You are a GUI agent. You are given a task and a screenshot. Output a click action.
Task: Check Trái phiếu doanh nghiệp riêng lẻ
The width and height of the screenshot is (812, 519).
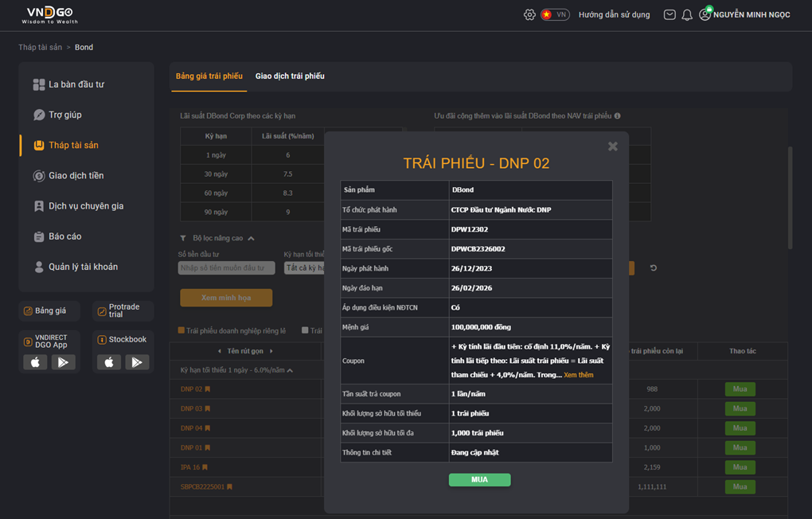click(x=182, y=330)
